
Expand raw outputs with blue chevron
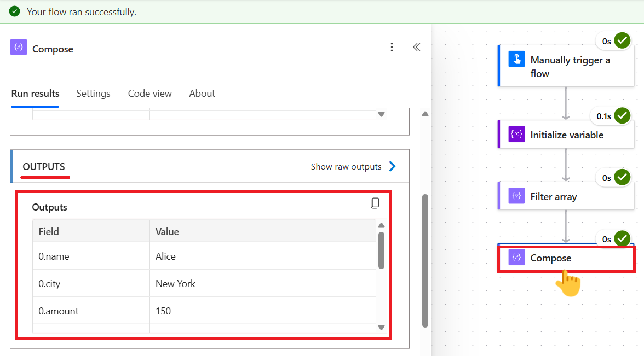pos(392,167)
